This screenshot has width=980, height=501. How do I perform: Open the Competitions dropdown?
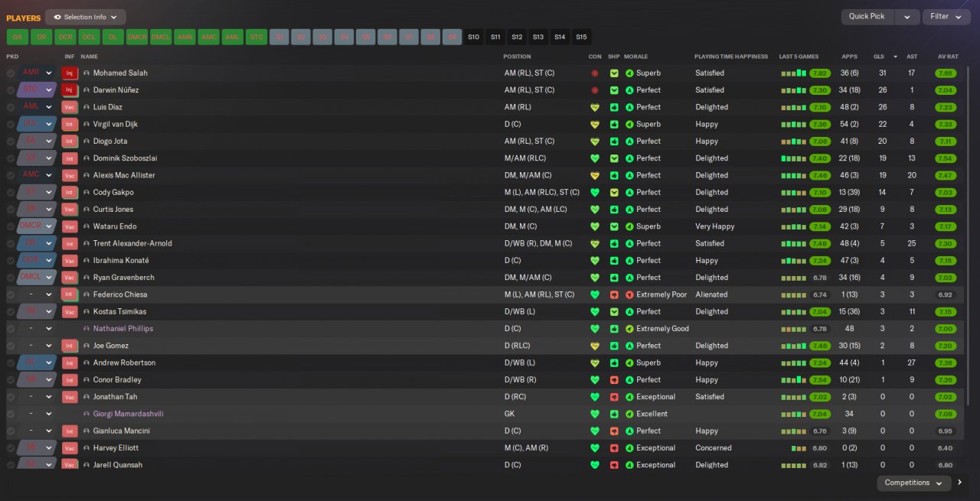(914, 483)
